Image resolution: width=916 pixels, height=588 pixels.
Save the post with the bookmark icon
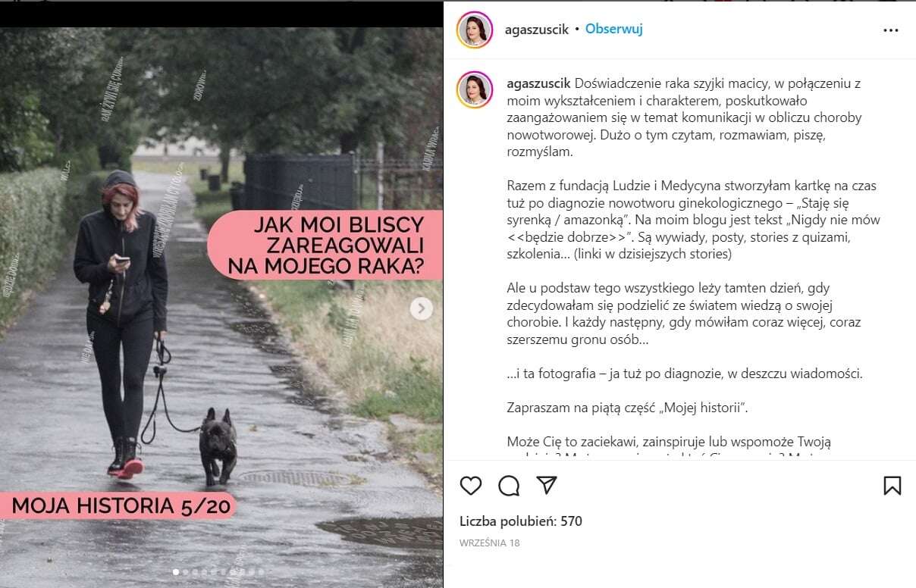point(892,485)
